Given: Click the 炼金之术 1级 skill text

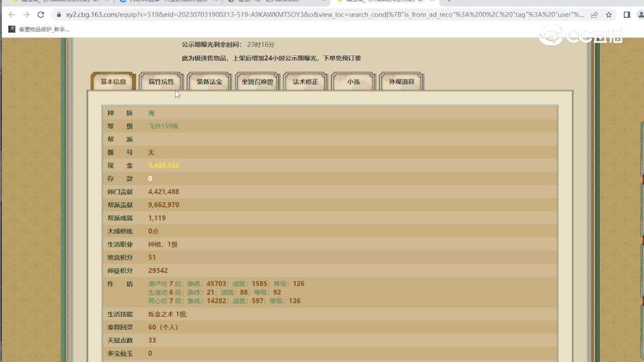Looking at the screenshot, I should click(168, 314).
